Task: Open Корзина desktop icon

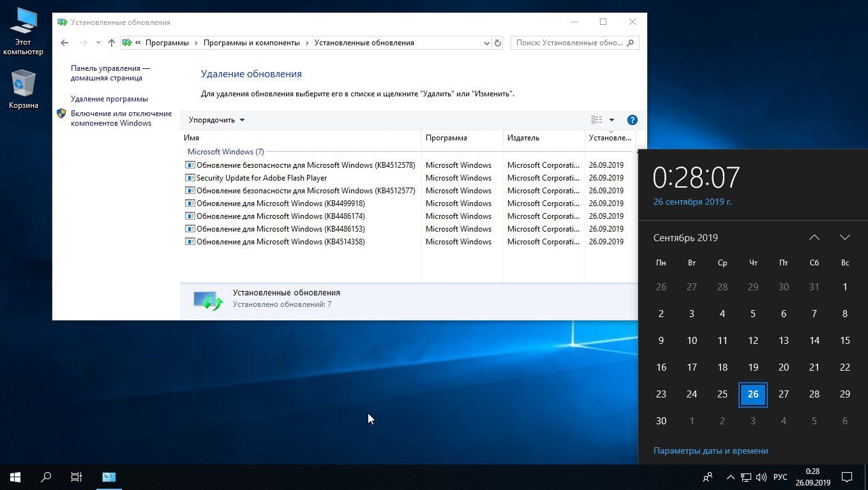Action: click(23, 90)
